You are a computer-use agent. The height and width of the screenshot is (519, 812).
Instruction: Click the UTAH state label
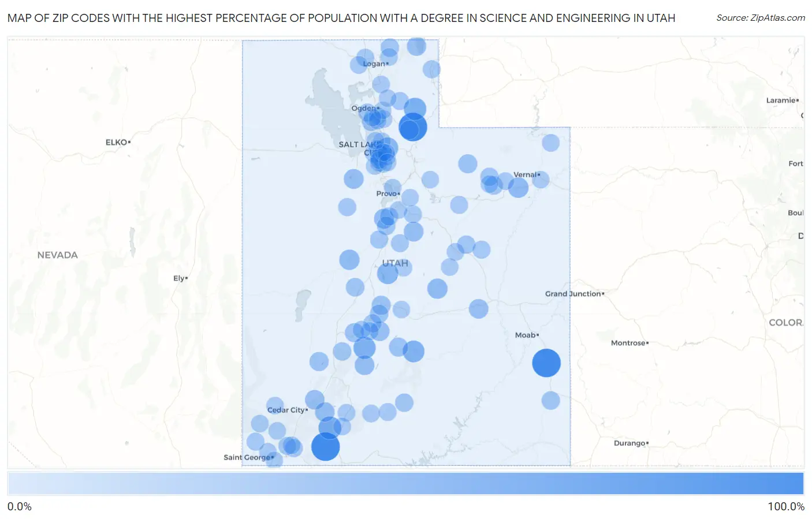pyautogui.click(x=395, y=263)
